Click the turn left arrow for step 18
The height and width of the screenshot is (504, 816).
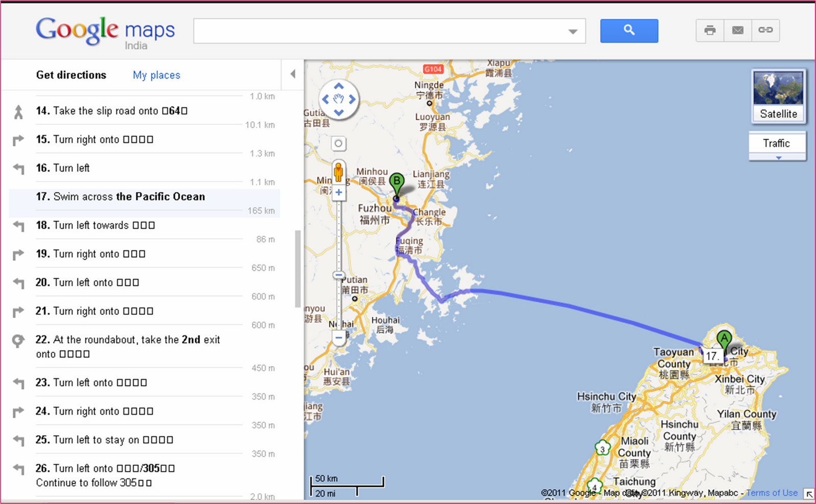(x=18, y=226)
